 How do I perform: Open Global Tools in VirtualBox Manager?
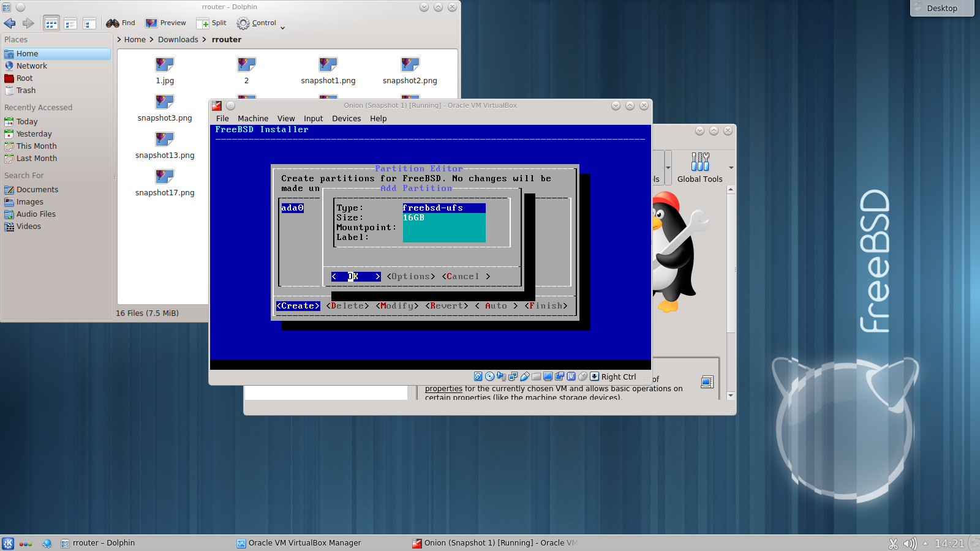coord(699,167)
